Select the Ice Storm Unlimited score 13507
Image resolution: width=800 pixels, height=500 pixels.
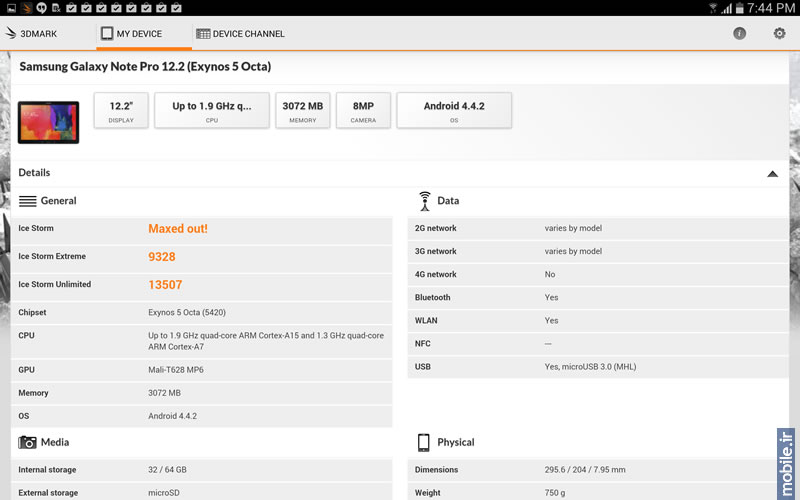(x=165, y=285)
